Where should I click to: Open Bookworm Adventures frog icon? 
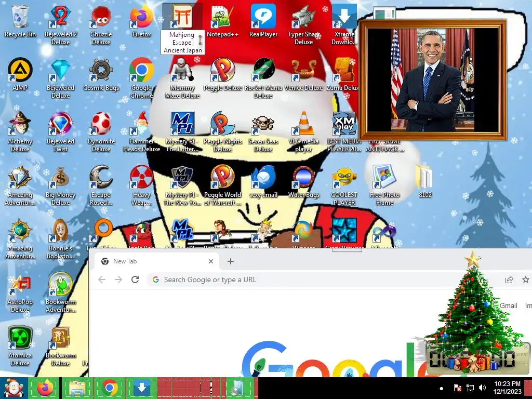(60, 293)
